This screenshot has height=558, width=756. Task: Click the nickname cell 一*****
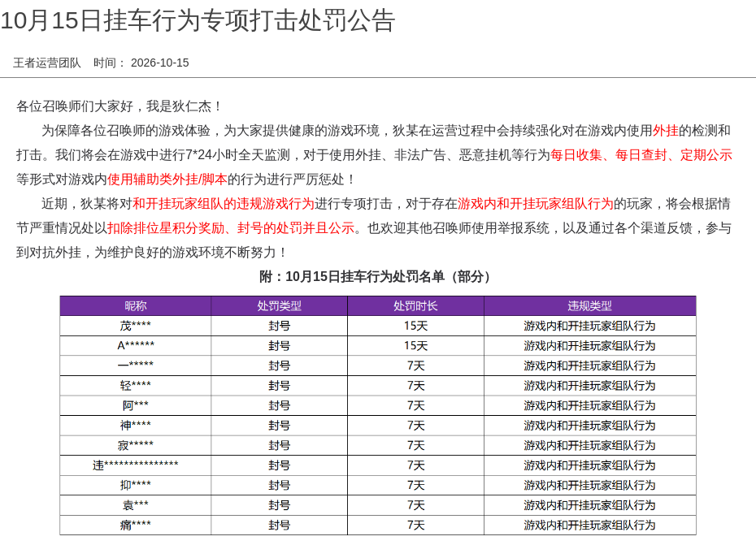point(136,366)
